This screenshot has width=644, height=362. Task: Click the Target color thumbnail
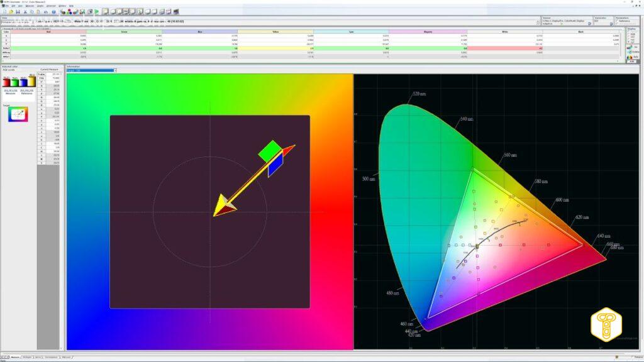(x=18, y=114)
